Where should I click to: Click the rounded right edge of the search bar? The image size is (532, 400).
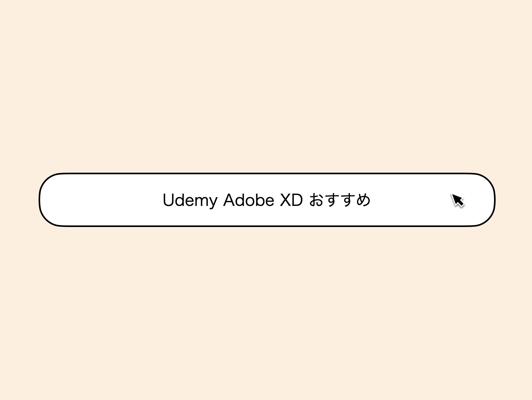click(494, 200)
